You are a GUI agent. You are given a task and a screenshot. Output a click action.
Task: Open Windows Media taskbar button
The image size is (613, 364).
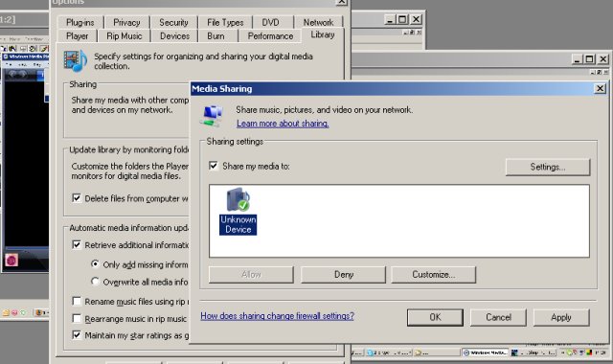pos(486,353)
